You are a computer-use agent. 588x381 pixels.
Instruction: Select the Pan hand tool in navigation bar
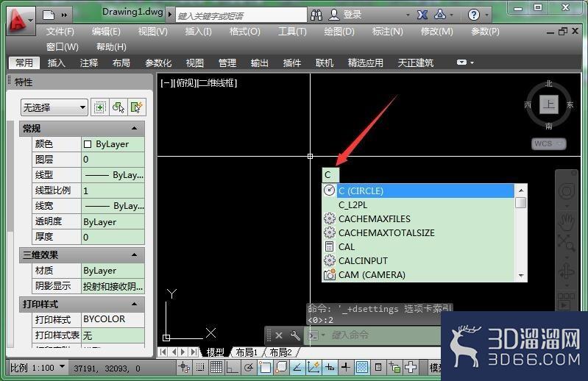pyautogui.click(x=567, y=222)
